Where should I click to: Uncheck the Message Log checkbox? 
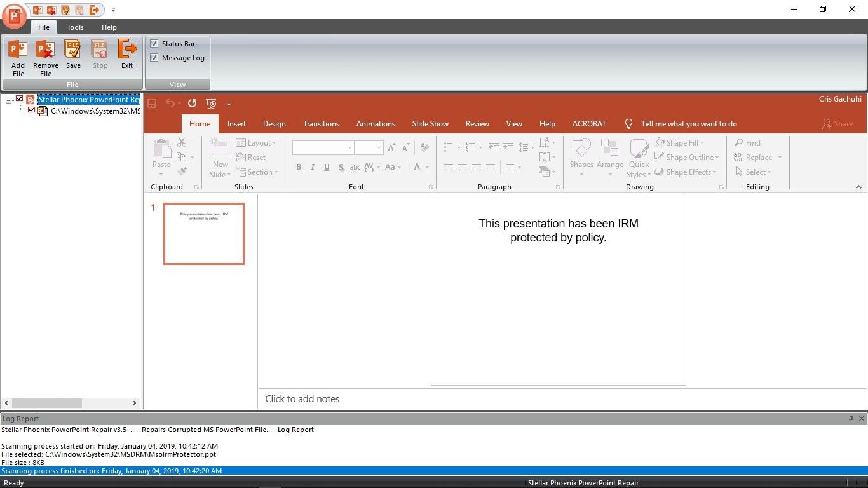pyautogui.click(x=154, y=58)
